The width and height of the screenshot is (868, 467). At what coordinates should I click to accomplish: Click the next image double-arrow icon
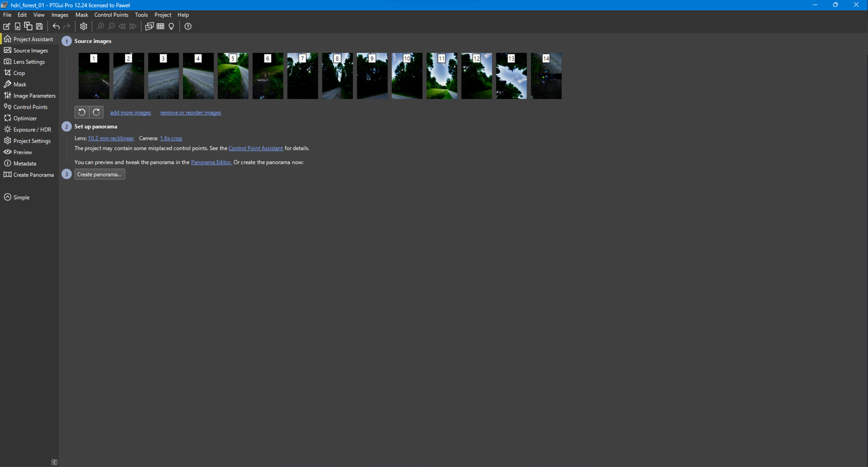click(x=133, y=26)
